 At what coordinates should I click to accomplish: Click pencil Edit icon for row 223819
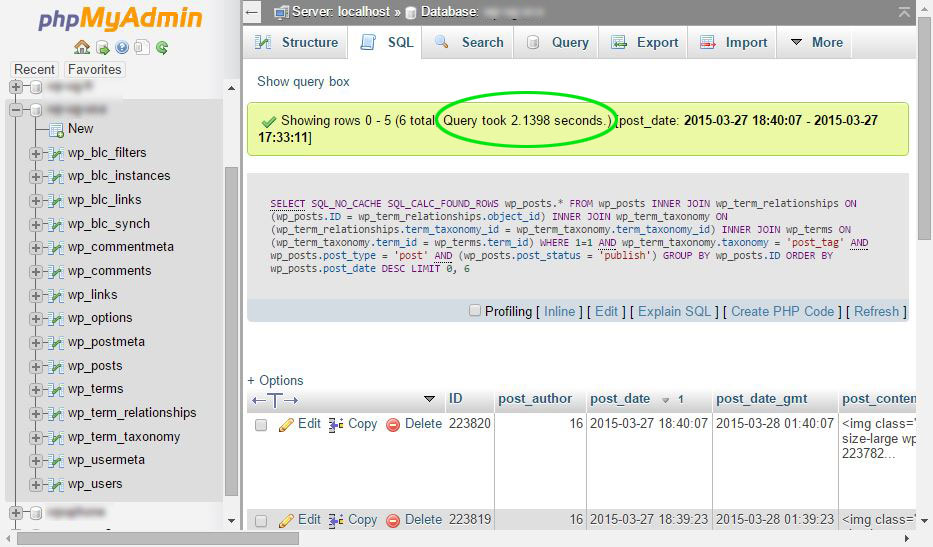pyautogui.click(x=286, y=520)
